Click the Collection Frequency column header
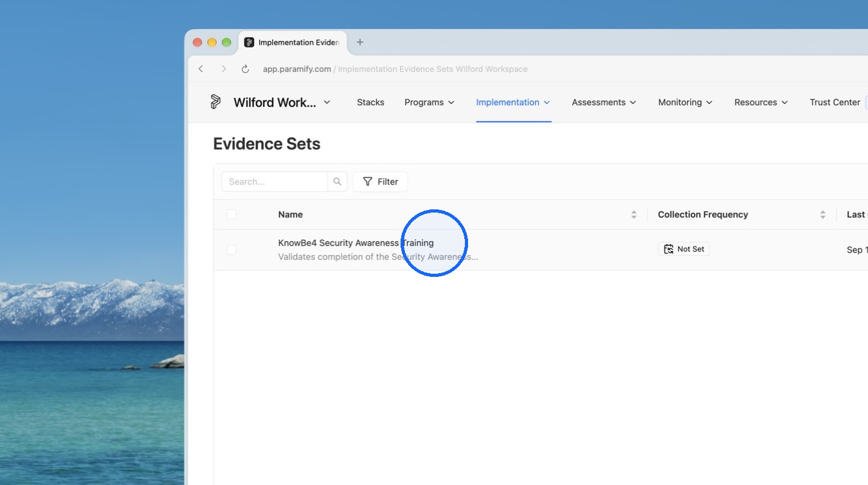The width and height of the screenshot is (868, 485). click(703, 214)
